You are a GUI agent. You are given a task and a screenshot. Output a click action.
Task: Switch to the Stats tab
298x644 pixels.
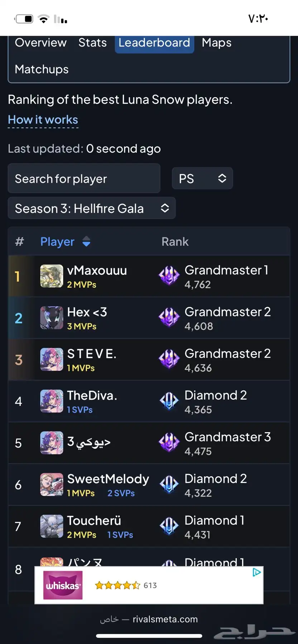tap(92, 43)
